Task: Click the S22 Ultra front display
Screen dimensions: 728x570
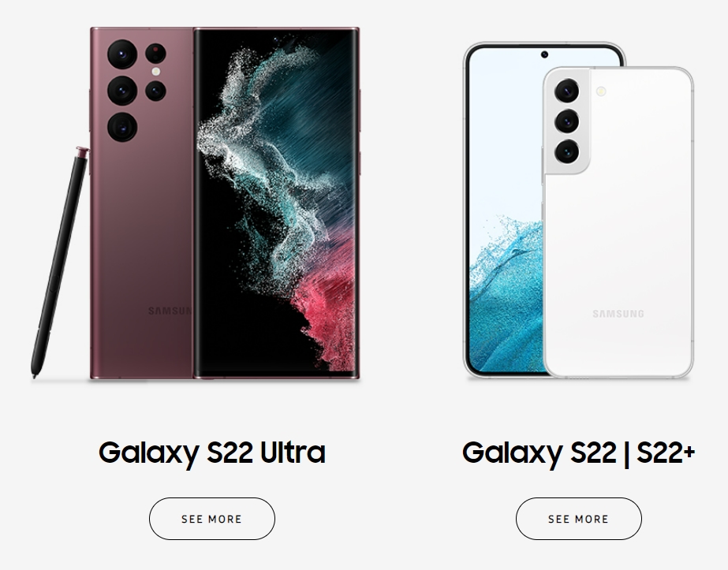Action: click(276, 203)
